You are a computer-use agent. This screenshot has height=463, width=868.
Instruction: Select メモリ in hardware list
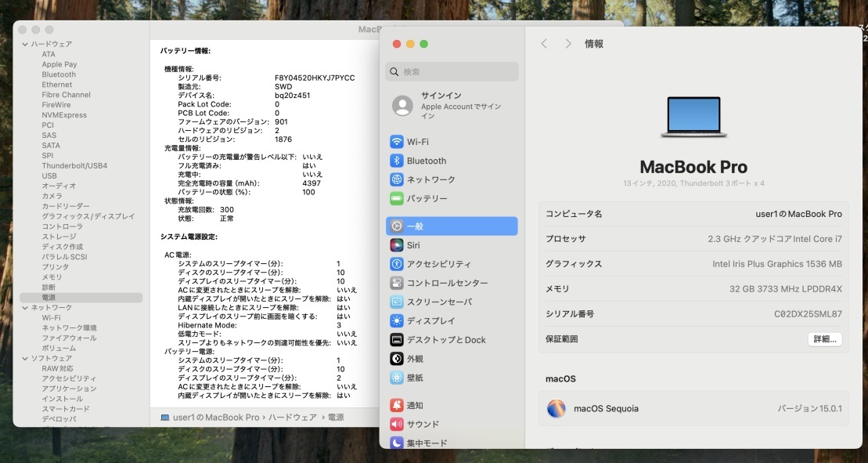52,277
